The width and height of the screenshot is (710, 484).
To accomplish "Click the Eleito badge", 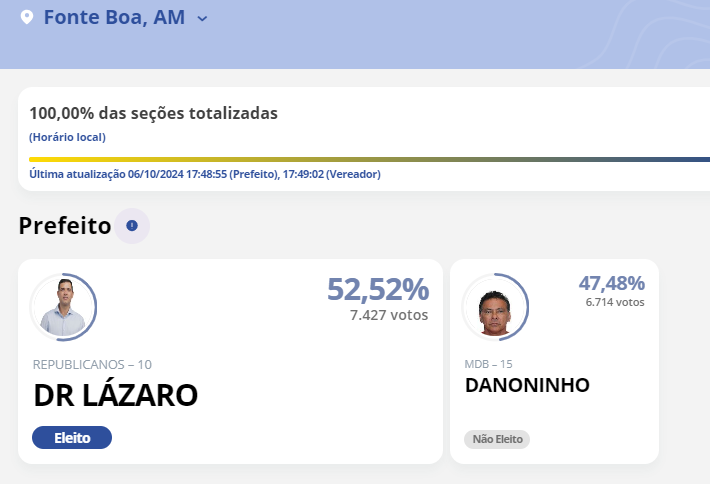I will click(72, 437).
